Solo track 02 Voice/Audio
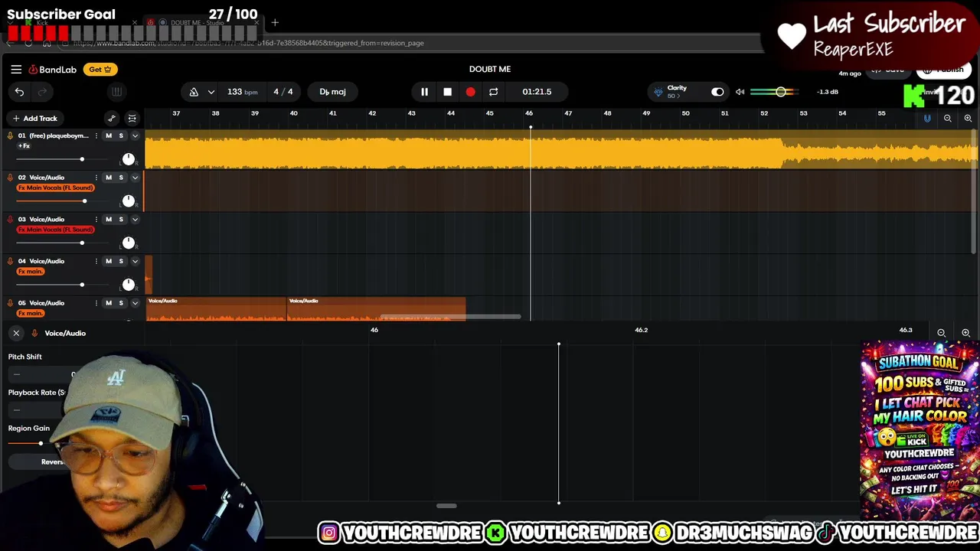Image resolution: width=980 pixels, height=551 pixels. tap(121, 178)
